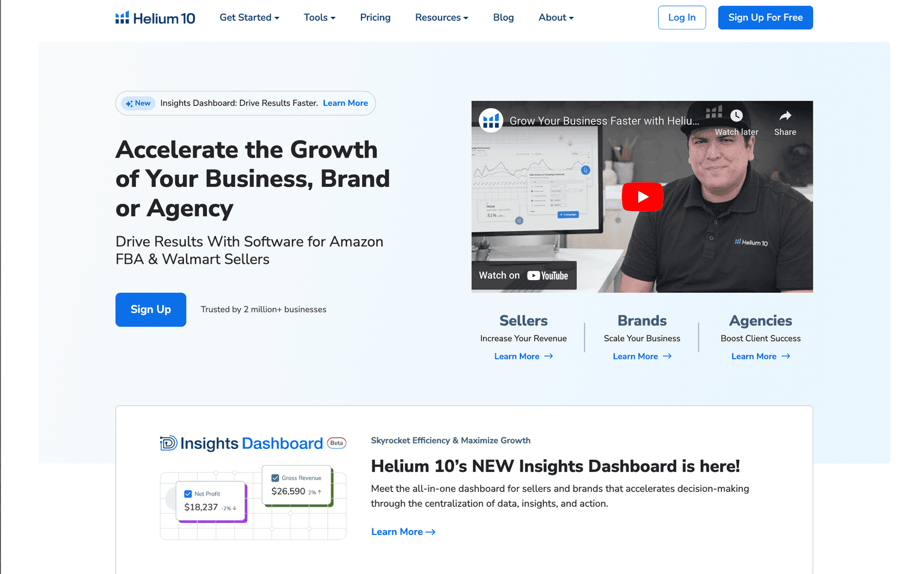Click the Beta badge next to Dashboard
924x574 pixels.
click(x=336, y=443)
